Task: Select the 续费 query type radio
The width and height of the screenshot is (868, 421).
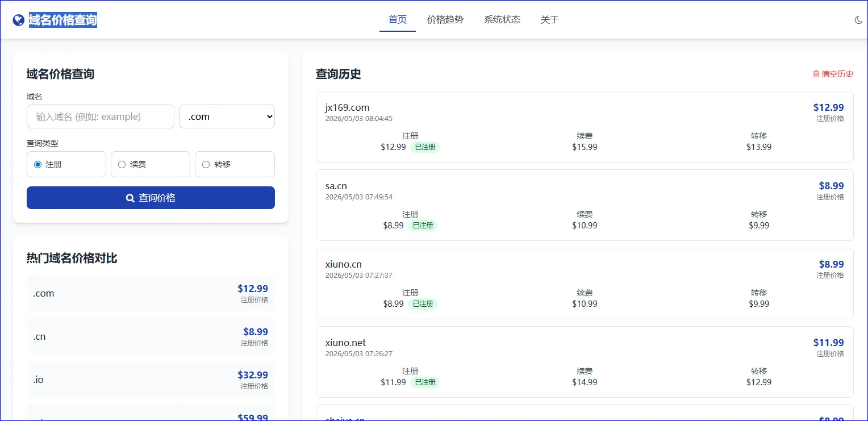Action: tap(122, 164)
